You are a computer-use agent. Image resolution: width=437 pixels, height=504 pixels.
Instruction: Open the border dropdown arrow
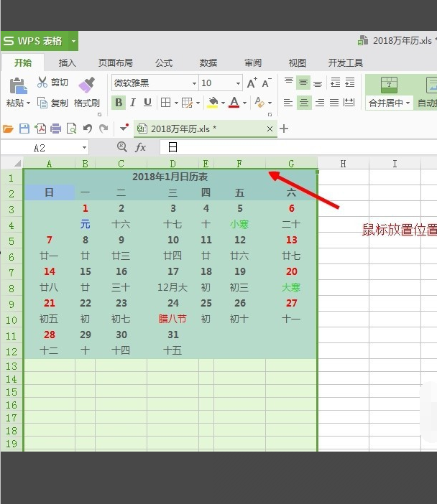tap(176, 103)
